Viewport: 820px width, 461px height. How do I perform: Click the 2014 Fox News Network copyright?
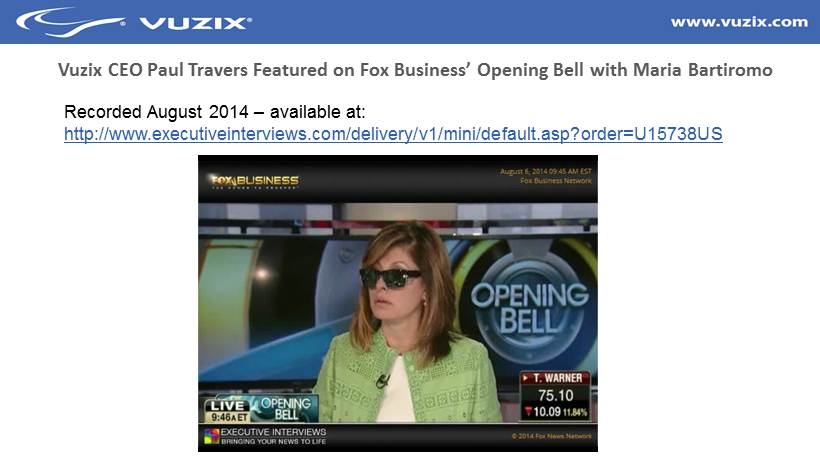pyautogui.click(x=552, y=436)
